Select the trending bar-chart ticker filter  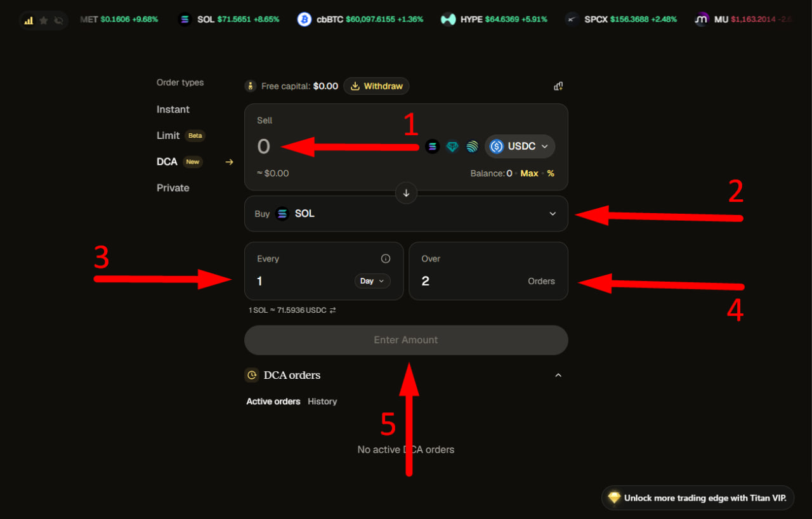tap(29, 20)
